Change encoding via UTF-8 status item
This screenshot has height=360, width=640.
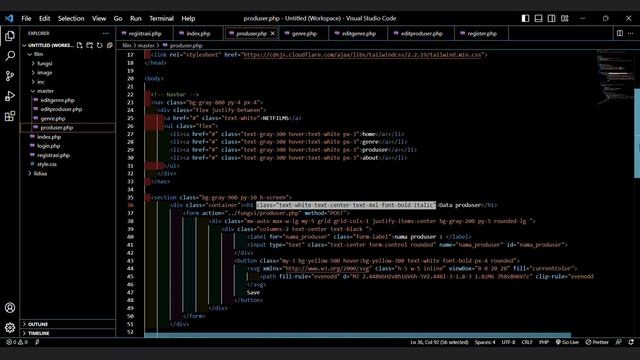pyautogui.click(x=508, y=342)
